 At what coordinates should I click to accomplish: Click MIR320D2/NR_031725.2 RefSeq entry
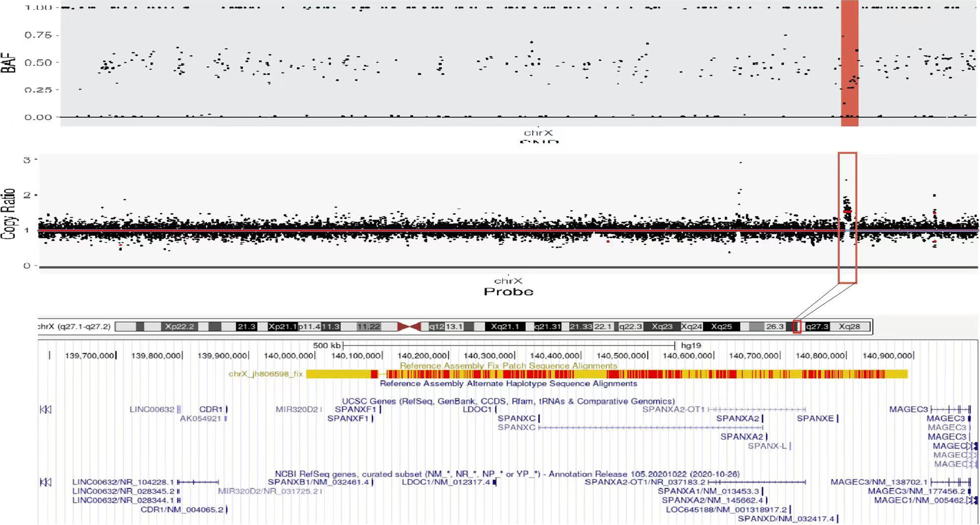coord(268,491)
